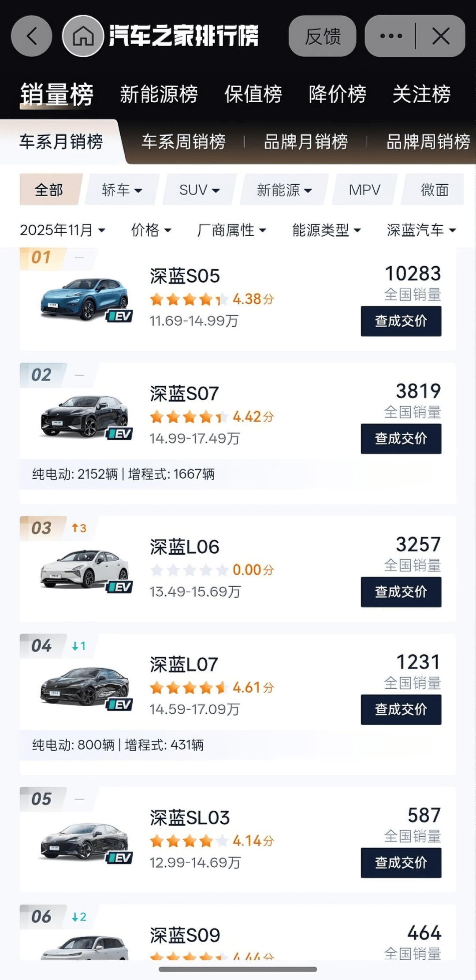Select the 车系周销榜 sub-tab
This screenshot has width=476, height=980.
(x=183, y=142)
